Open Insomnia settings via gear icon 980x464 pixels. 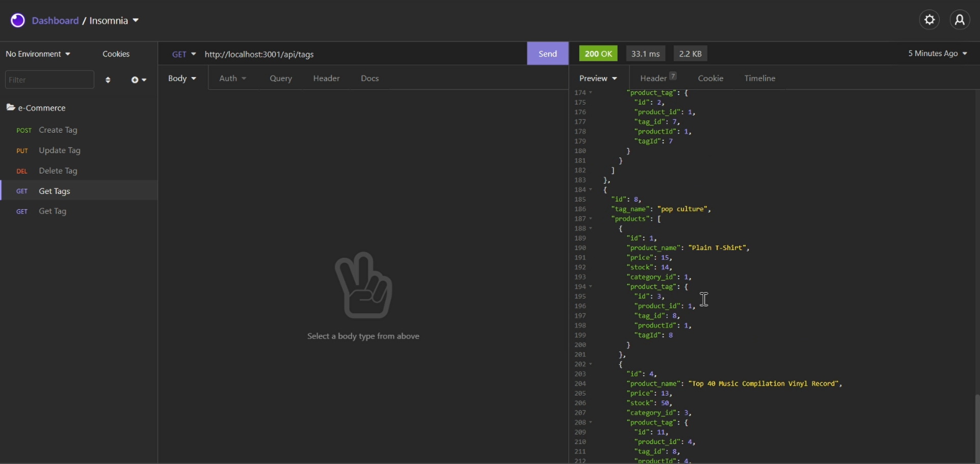click(x=929, y=19)
